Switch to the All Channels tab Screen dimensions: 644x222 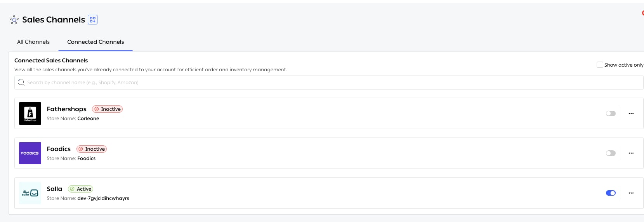33,42
